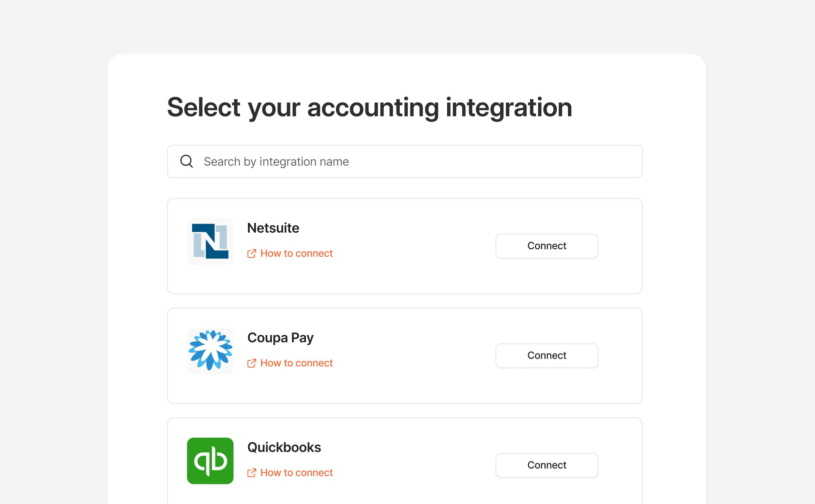Open Netsuite's How to connect guide
This screenshot has width=815, height=504.
[296, 253]
